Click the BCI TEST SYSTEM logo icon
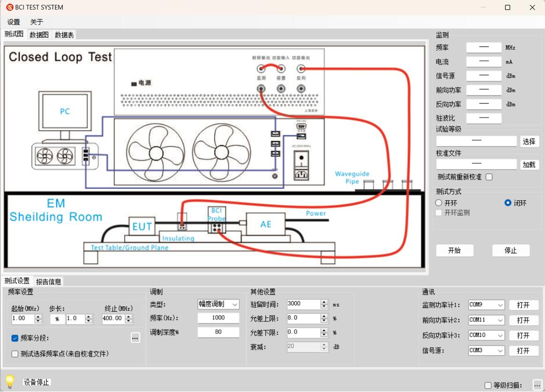 9,7
